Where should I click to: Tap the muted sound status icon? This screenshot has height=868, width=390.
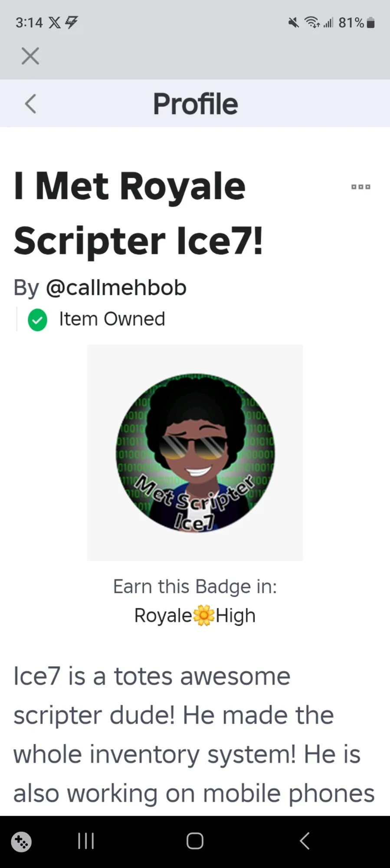click(294, 23)
